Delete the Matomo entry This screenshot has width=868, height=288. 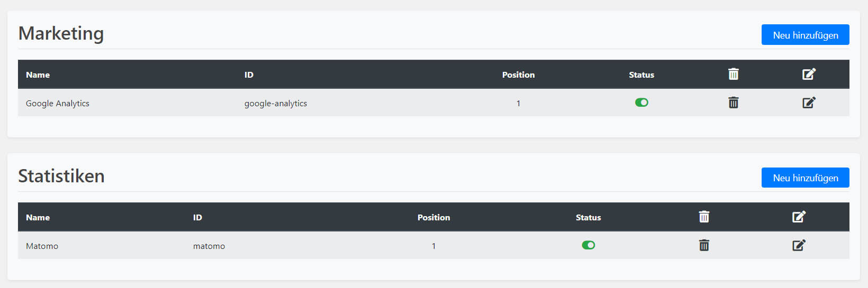704,245
